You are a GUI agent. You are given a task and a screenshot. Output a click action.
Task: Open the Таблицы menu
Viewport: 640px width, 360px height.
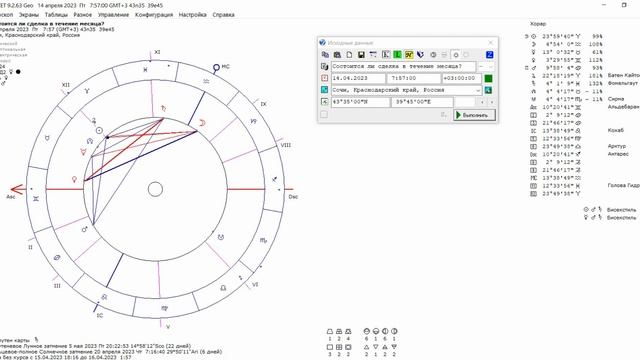(56, 15)
